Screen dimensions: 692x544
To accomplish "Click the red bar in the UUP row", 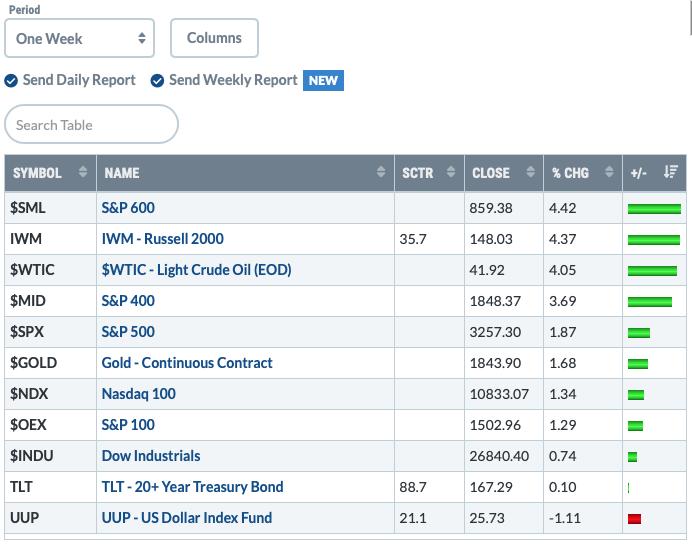I will coord(634,519).
